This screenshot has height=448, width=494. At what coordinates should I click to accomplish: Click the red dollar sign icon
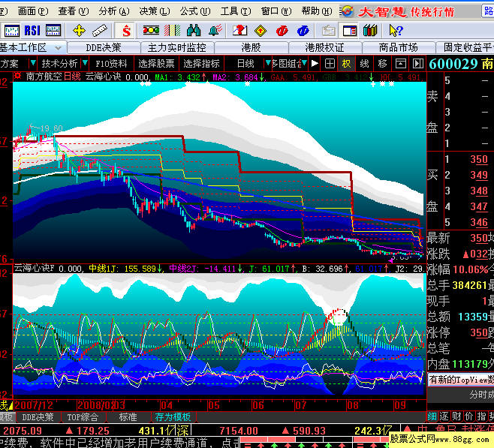pyautogui.click(x=126, y=31)
